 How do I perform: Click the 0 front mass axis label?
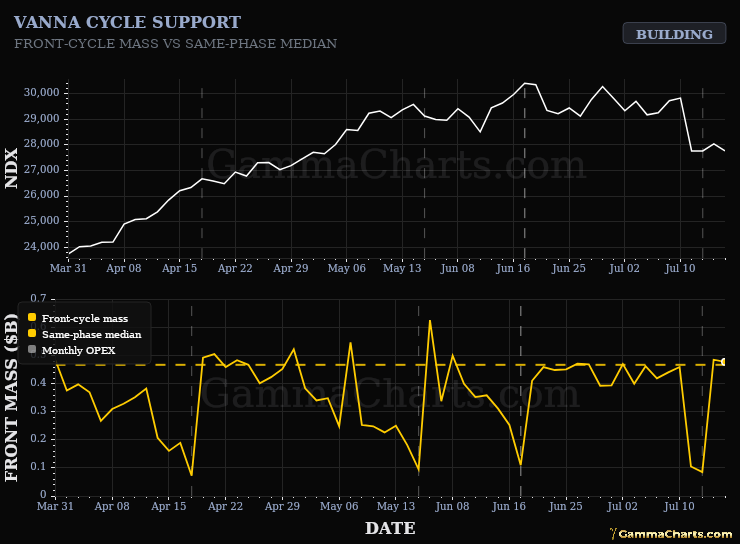click(43, 494)
